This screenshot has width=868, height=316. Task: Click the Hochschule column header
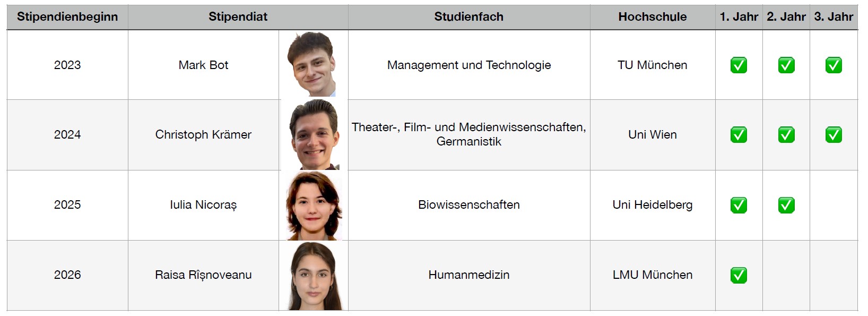pos(653,17)
